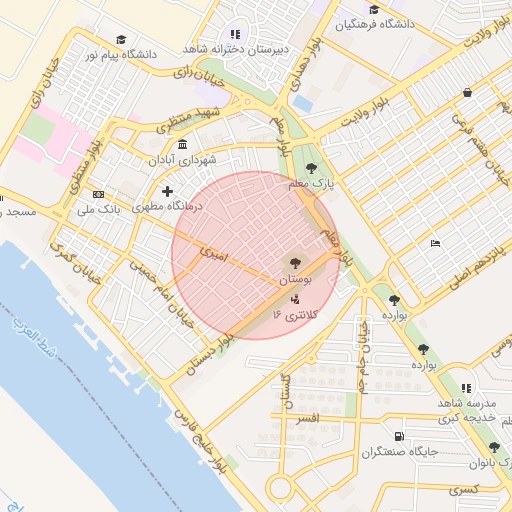Select the Park Moallem tree icon
The image size is (512, 512).
[311, 168]
